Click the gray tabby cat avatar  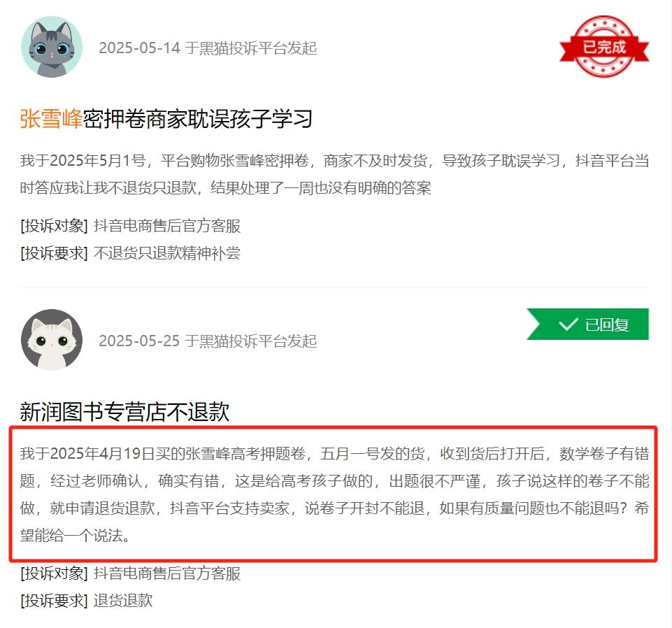click(x=52, y=47)
